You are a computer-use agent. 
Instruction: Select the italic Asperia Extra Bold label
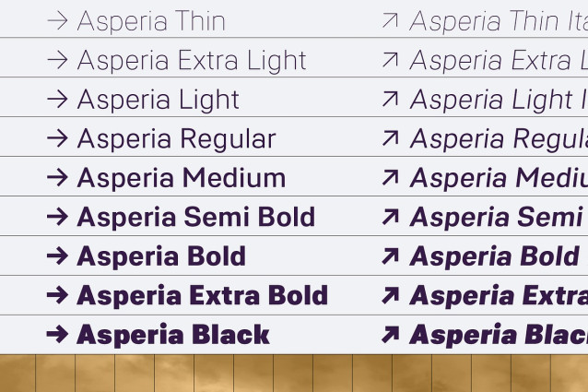[498, 296]
